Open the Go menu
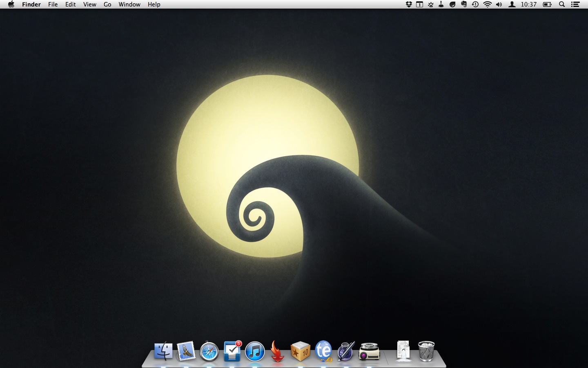The image size is (588, 368). [x=107, y=4]
